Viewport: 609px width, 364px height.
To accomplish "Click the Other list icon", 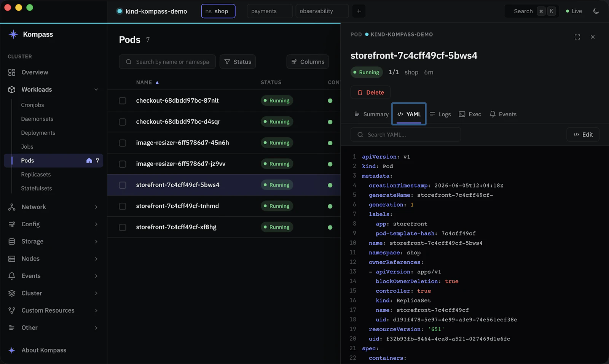I will pyautogui.click(x=12, y=327).
